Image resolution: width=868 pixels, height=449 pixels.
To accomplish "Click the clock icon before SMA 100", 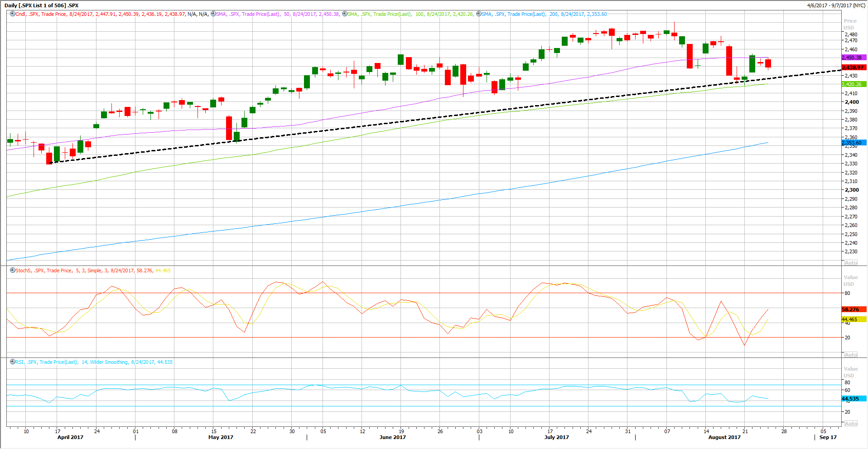I will click(x=344, y=14).
